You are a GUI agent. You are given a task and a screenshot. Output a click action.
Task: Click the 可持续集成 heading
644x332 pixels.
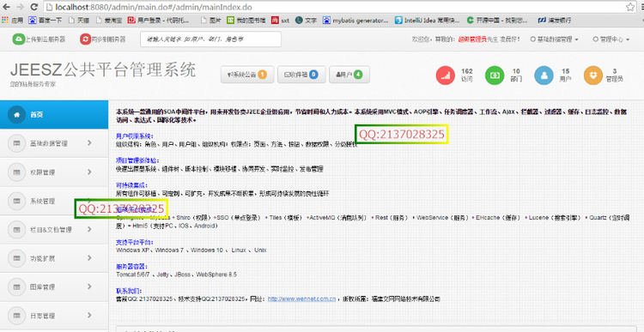[x=132, y=185]
